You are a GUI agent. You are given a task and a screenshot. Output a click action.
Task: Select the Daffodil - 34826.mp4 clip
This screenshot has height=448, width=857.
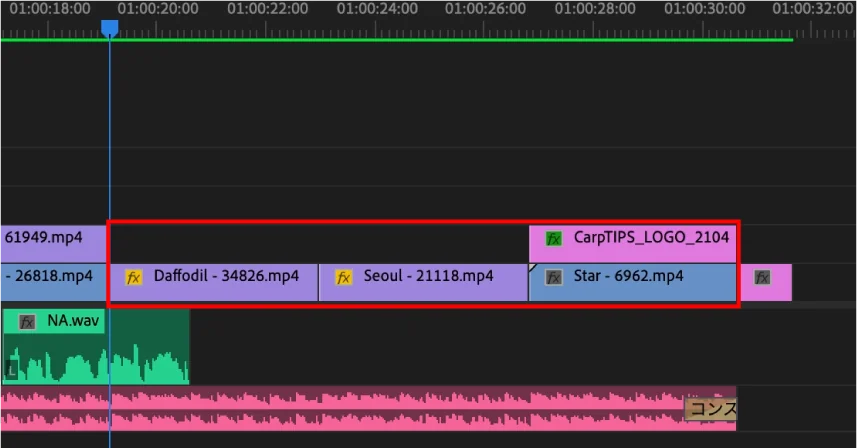pos(214,282)
